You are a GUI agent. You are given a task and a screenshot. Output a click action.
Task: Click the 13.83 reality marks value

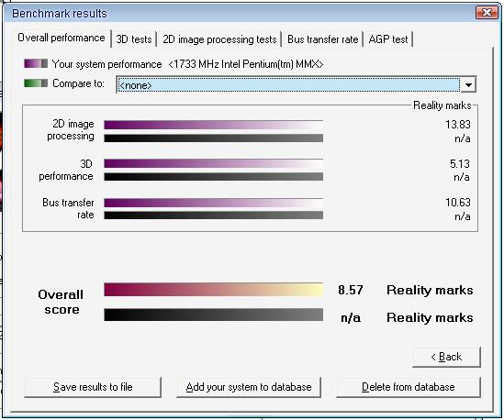pyautogui.click(x=458, y=125)
